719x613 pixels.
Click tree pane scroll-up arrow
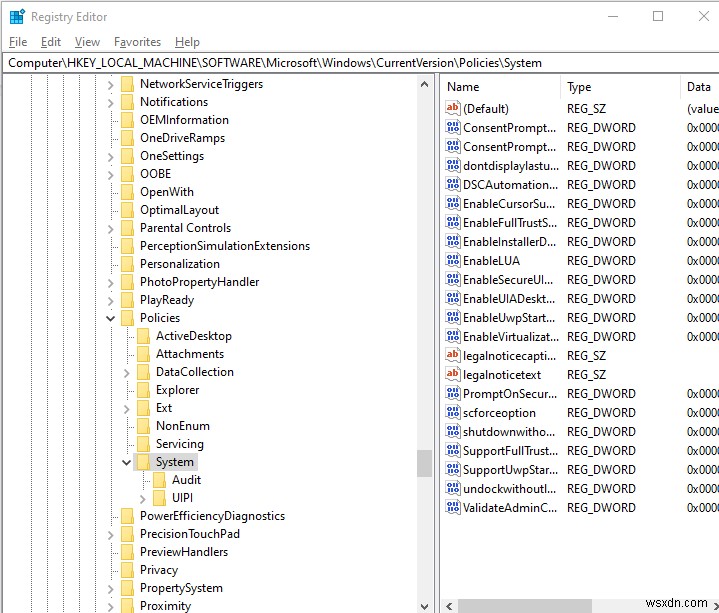(x=424, y=84)
